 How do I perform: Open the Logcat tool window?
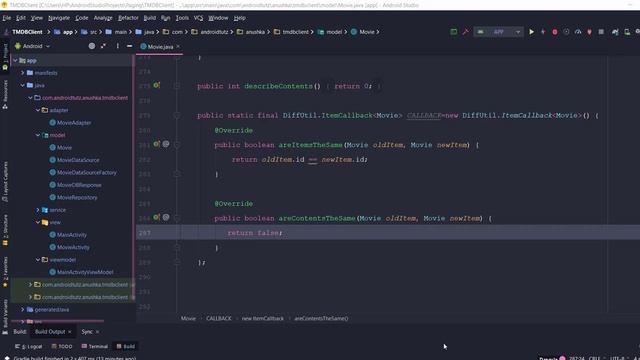point(29,346)
